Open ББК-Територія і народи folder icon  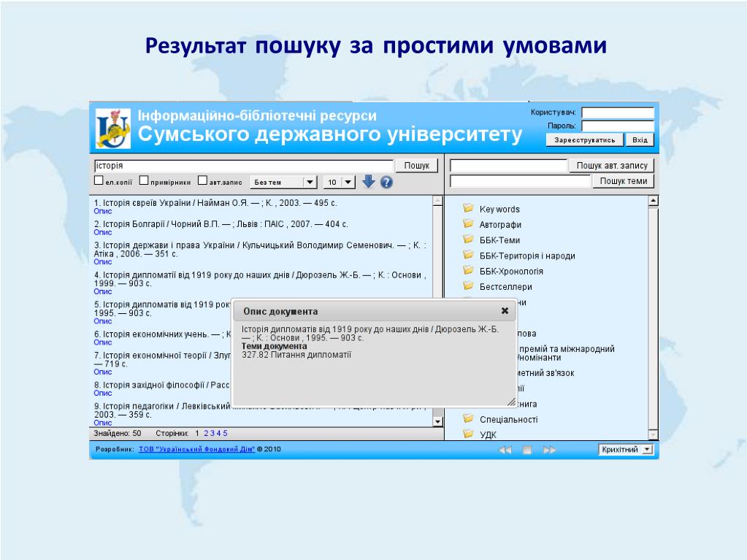pyautogui.click(x=468, y=255)
